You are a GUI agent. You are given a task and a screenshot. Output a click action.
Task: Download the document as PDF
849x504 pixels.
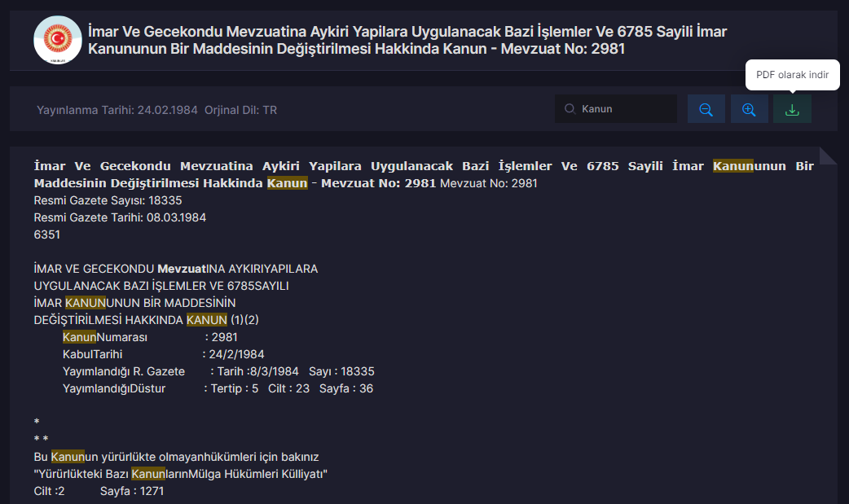(x=792, y=109)
